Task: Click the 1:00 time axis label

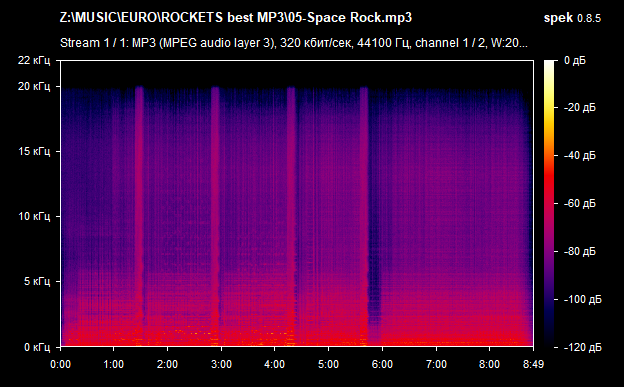Action: (x=114, y=364)
